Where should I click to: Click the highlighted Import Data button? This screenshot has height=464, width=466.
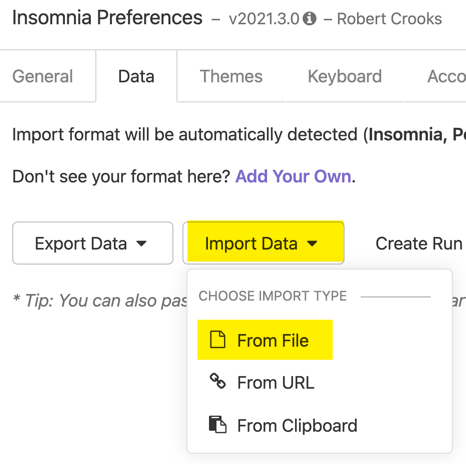click(x=265, y=242)
